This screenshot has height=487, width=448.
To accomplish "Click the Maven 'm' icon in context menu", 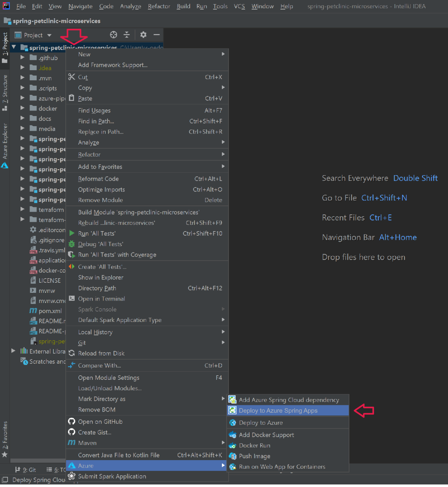I will 72,443.
